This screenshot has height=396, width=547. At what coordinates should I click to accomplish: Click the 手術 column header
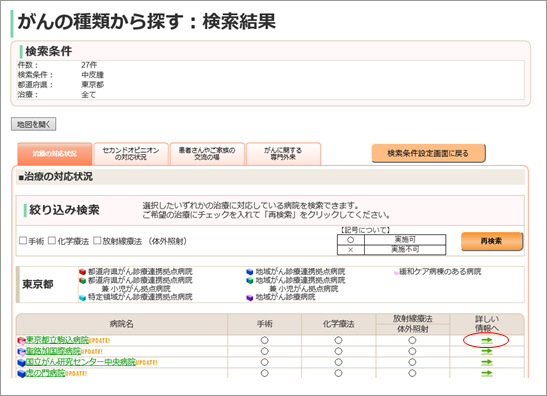tap(265, 324)
